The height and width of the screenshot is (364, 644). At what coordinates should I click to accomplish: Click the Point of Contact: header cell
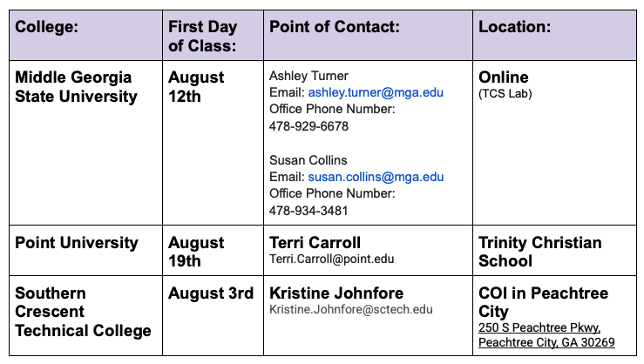tap(368, 36)
